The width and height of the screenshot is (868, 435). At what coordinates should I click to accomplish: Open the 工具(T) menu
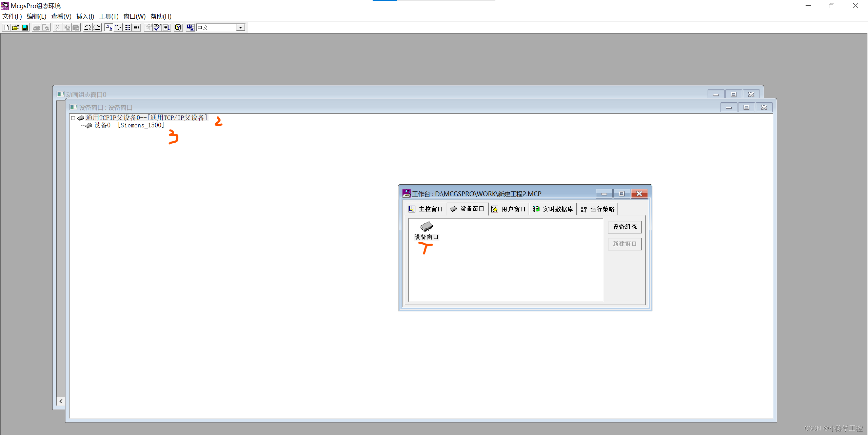(x=108, y=16)
